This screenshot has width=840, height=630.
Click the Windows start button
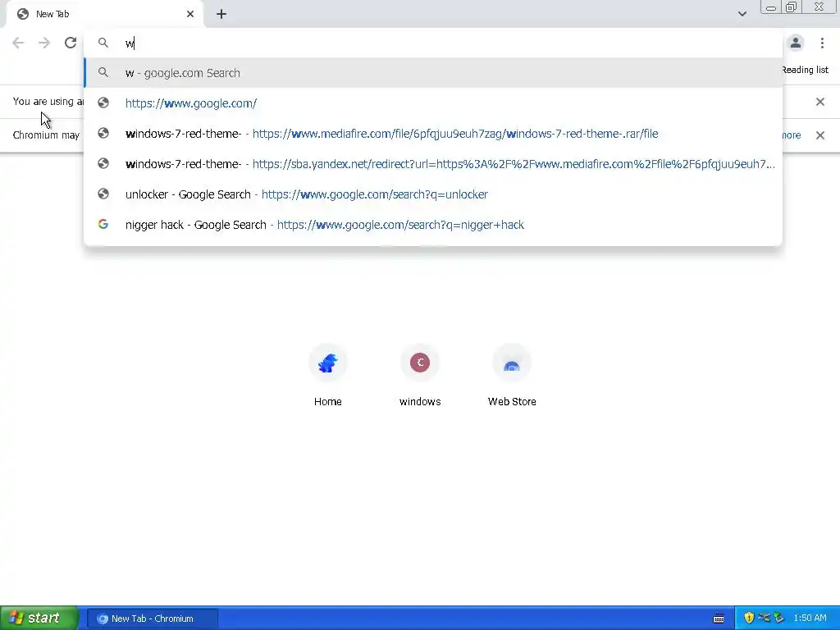point(39,619)
